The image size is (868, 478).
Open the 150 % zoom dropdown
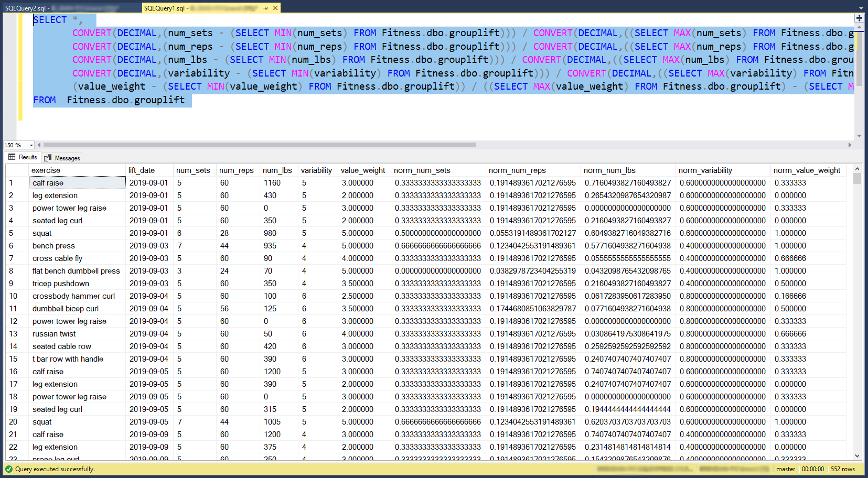31,145
